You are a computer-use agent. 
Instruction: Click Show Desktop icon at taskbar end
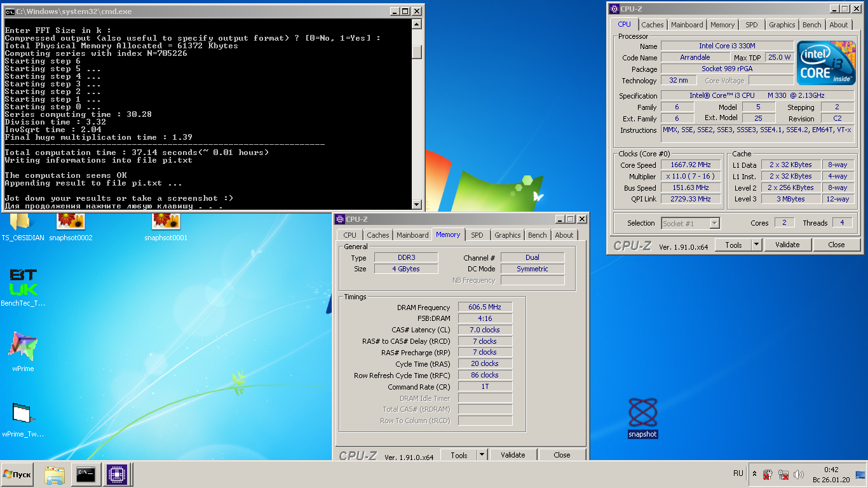pyautogui.click(x=860, y=475)
